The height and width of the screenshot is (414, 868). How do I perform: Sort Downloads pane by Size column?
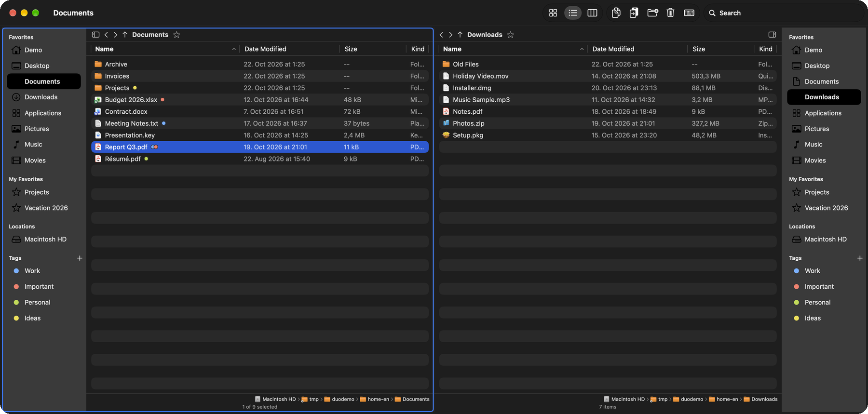pyautogui.click(x=720, y=49)
